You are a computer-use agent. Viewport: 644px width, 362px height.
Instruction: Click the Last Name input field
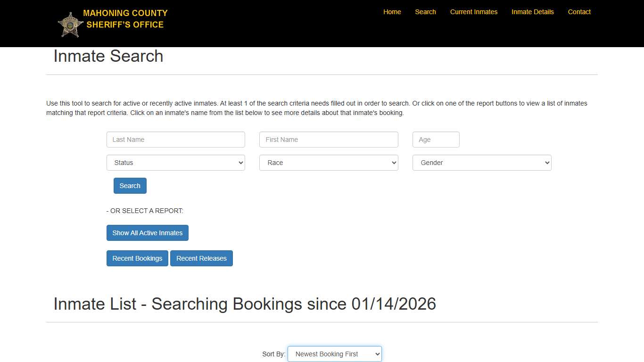175,139
